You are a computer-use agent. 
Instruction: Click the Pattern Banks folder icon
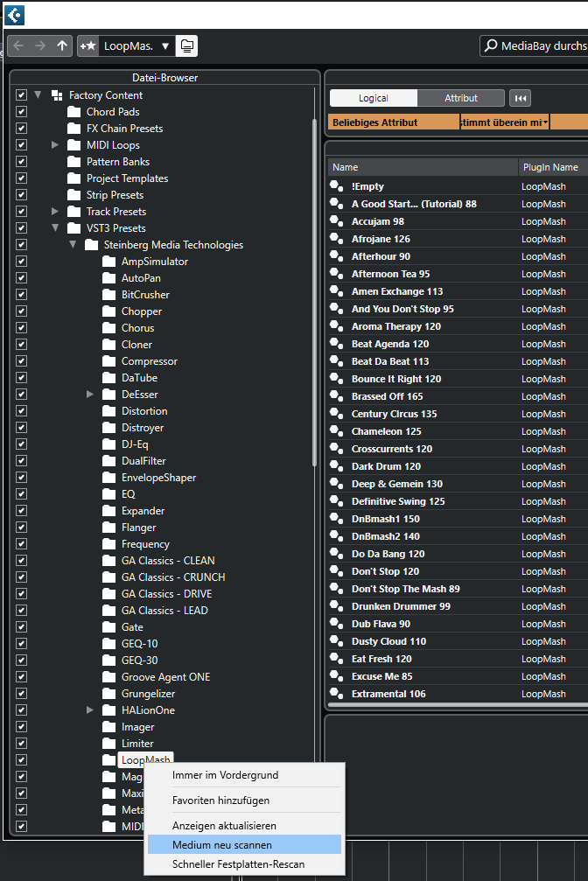(x=74, y=162)
